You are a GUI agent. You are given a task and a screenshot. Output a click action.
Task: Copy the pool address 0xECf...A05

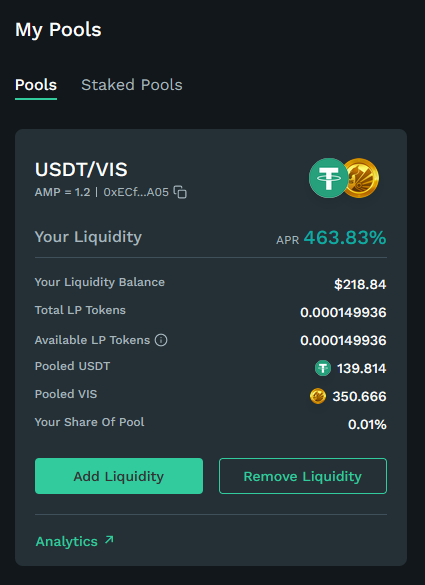pyautogui.click(x=181, y=192)
